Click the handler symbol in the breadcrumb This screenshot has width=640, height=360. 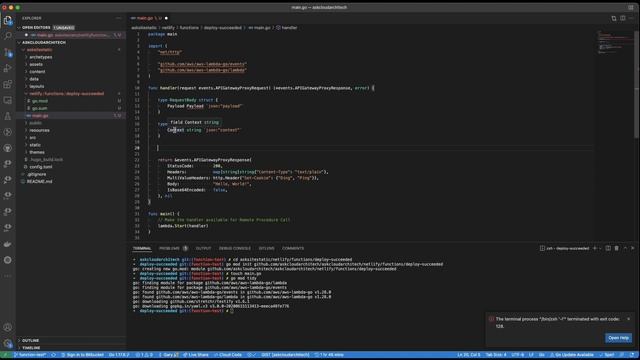287,28
